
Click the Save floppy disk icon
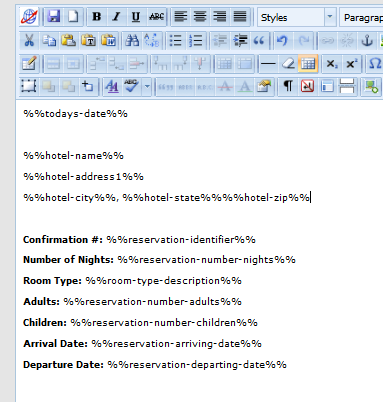coord(54,16)
